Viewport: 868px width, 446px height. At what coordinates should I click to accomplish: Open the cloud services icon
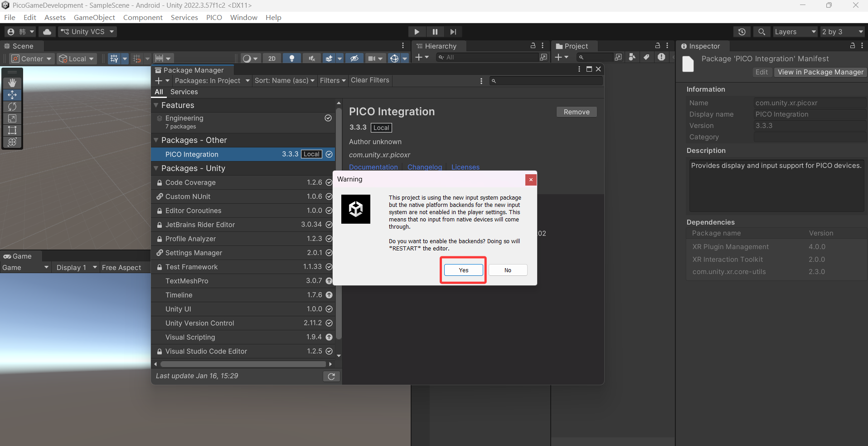[x=47, y=32]
